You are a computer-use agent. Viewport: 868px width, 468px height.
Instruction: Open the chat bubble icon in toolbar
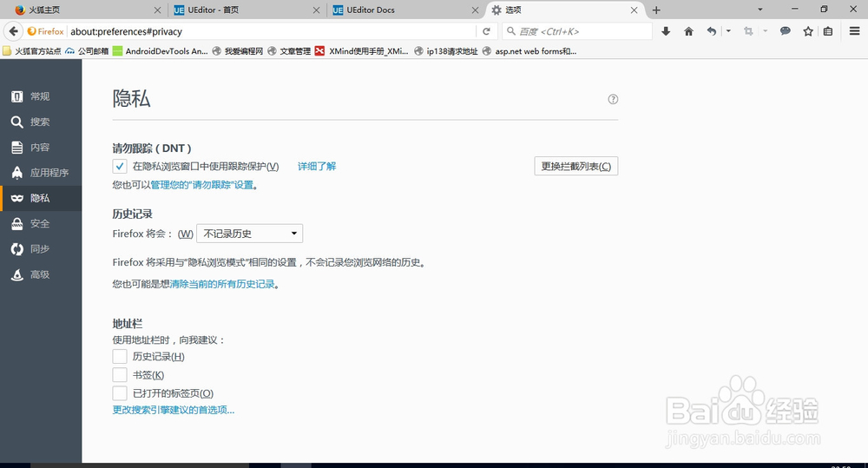(x=785, y=31)
